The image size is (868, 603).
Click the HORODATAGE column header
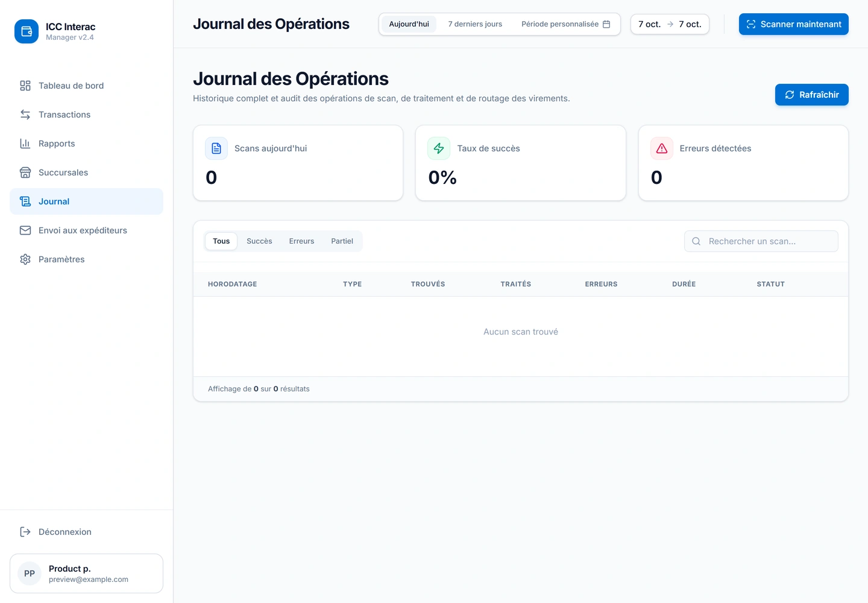232,284
